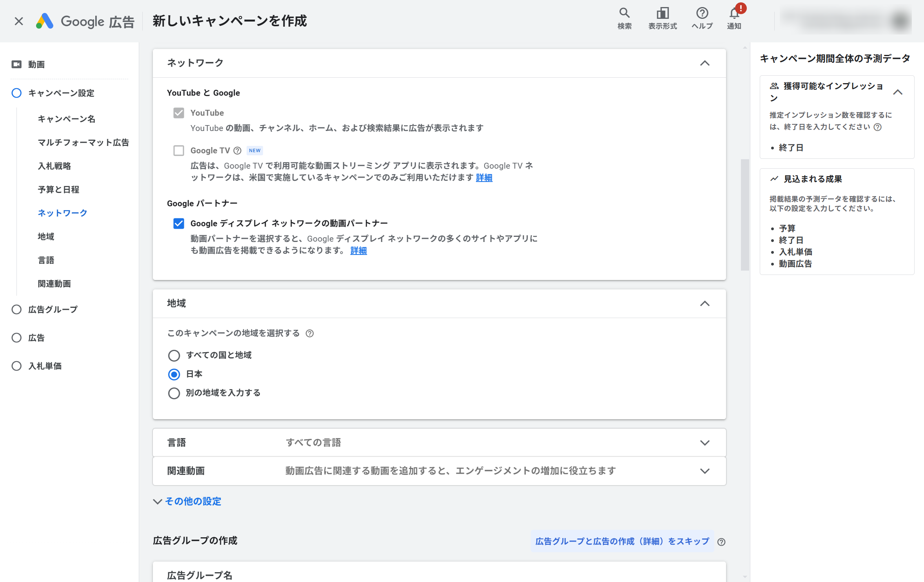924x582 pixels.
Task: Click 終了日 under 獲得可能なインプレッション
Action: tap(791, 148)
